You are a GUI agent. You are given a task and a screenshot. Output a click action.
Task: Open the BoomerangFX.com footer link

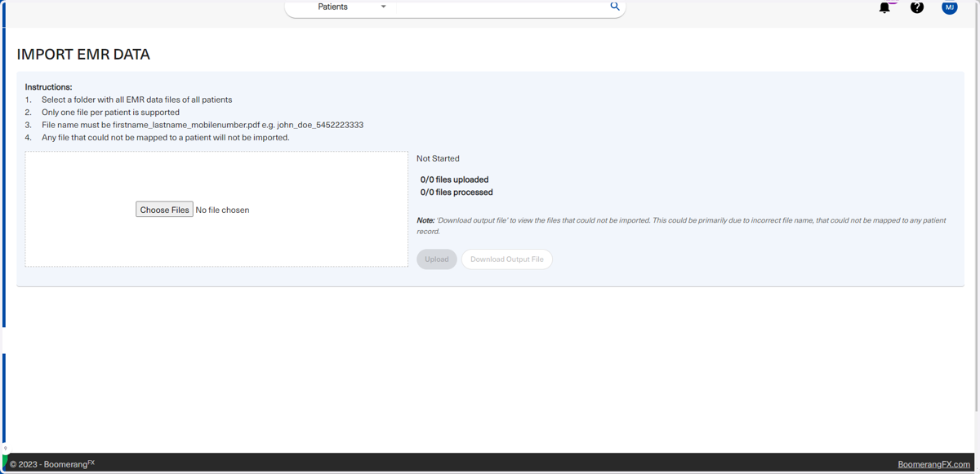point(933,464)
